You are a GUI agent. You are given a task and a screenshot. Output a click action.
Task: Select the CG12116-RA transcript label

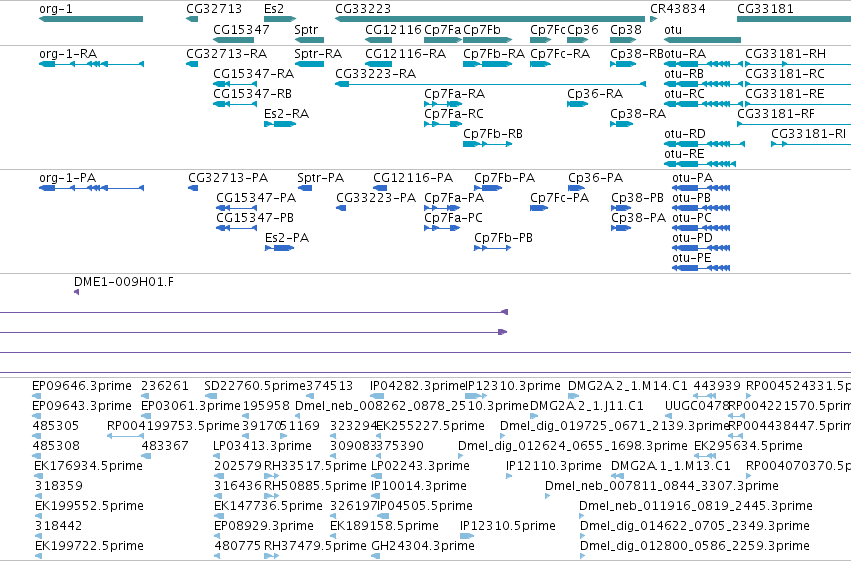(x=405, y=54)
